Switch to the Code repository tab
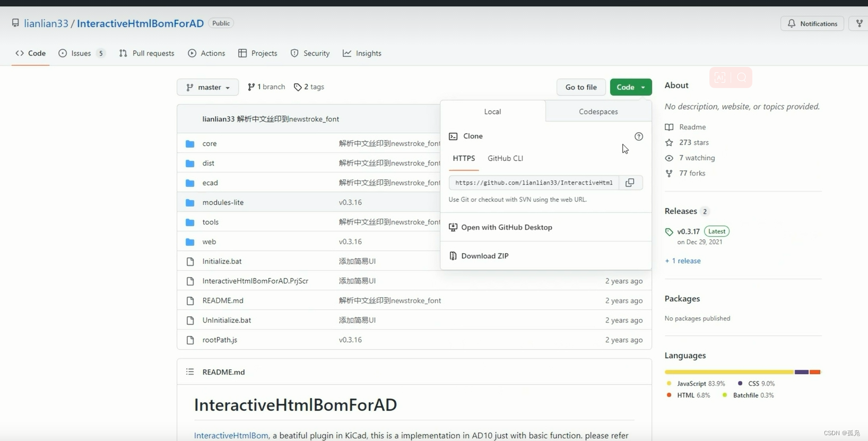 coord(31,53)
